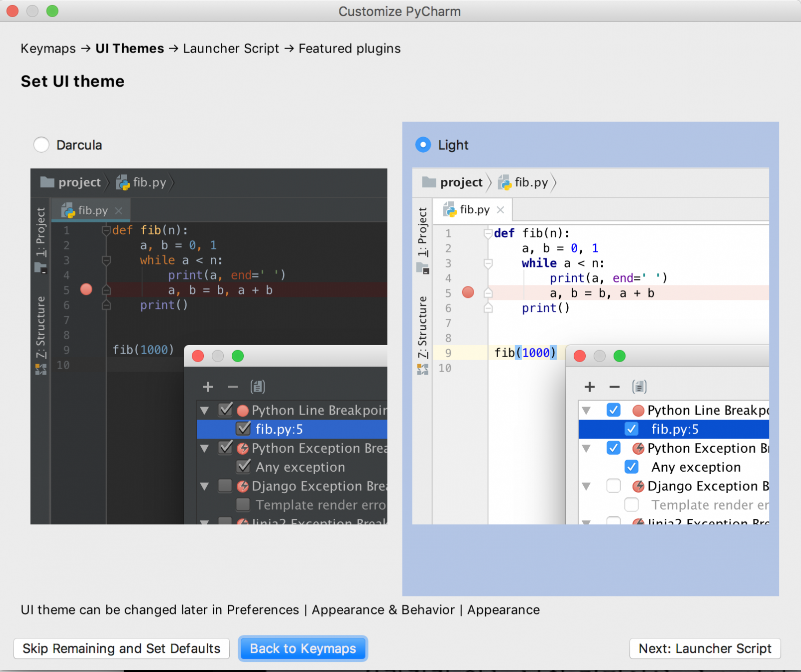The height and width of the screenshot is (672, 801).
Task: Select the Darcula theme radio button
Action: 42,145
